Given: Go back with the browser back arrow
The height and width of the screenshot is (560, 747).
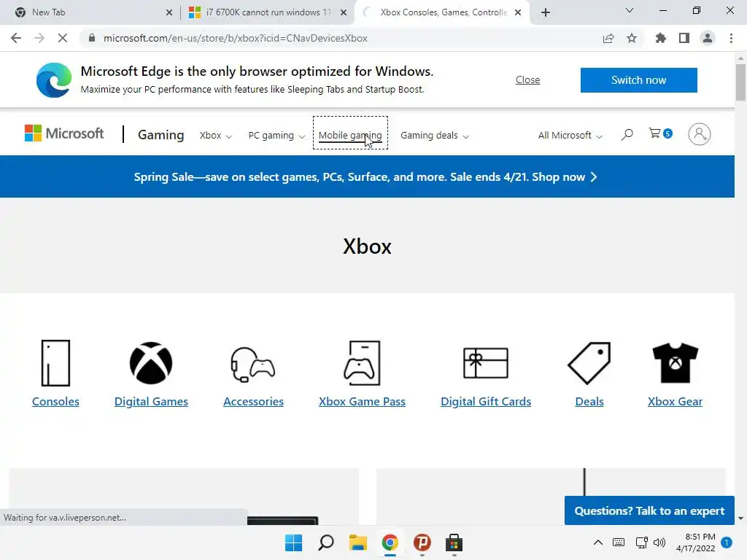Looking at the screenshot, I should [x=16, y=38].
